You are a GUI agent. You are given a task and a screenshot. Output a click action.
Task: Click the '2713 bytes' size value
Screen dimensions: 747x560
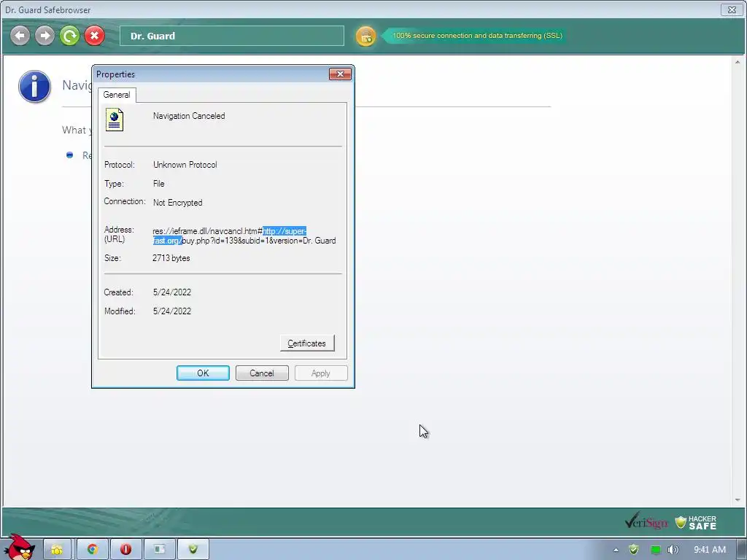(171, 258)
